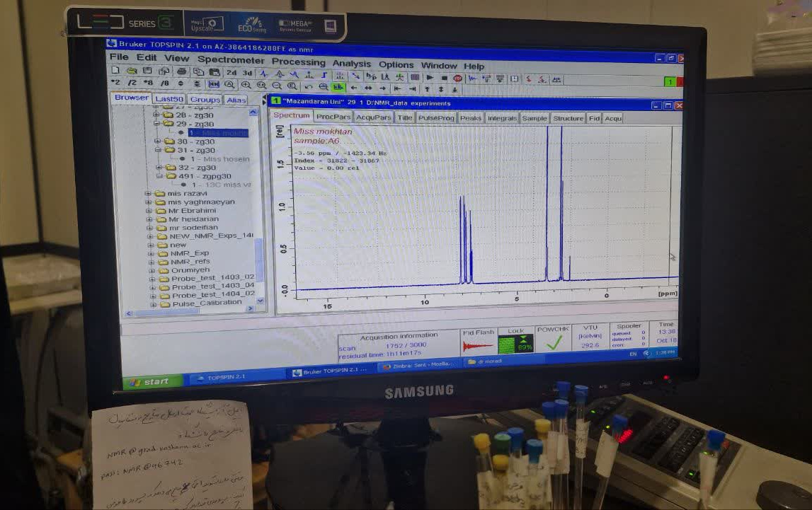Open the Processing menu

coord(299,62)
